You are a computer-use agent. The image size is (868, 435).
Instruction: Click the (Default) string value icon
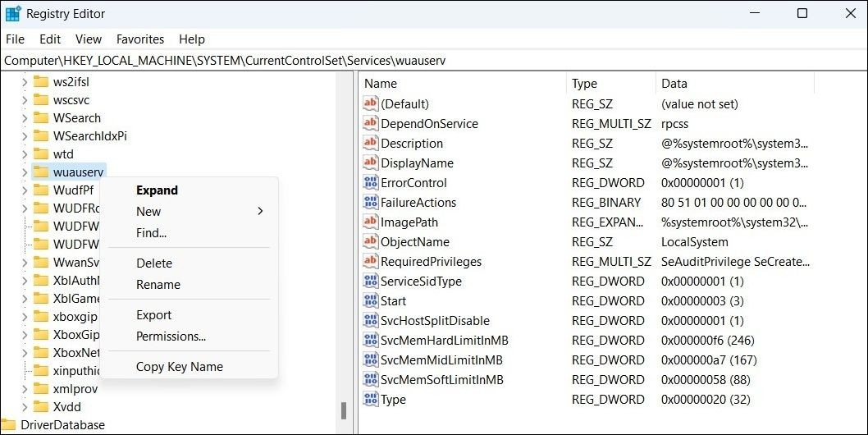(370, 103)
